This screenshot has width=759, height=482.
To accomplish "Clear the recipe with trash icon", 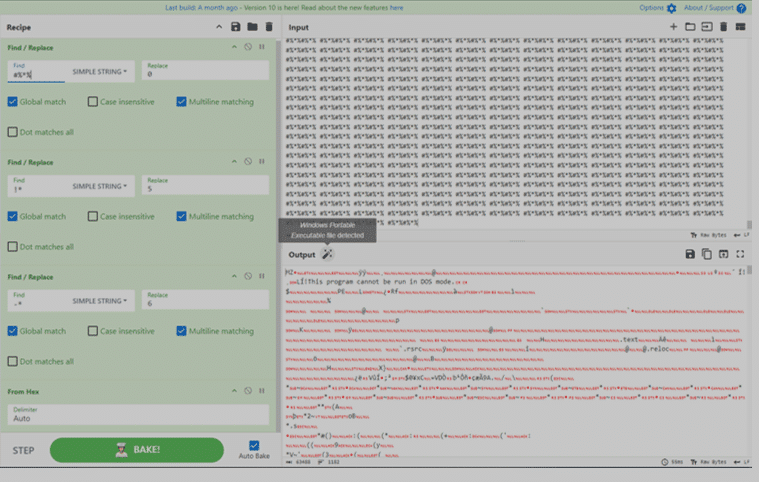I will tap(269, 27).
